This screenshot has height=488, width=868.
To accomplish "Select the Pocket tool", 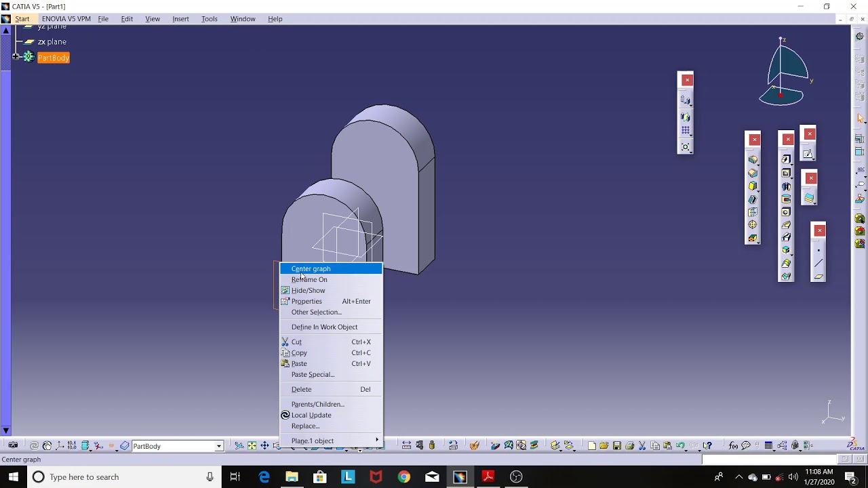I will [786, 173].
